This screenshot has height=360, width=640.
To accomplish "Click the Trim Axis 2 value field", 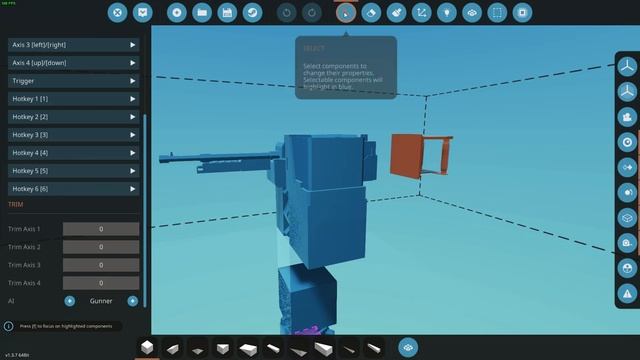I will (x=101, y=247).
